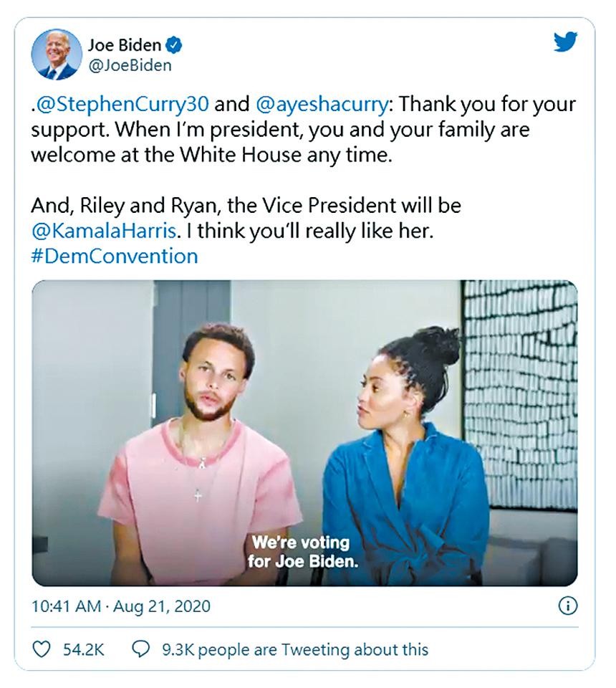Click the "welcome at the White House" line
616x688 pixels.
tap(212, 154)
